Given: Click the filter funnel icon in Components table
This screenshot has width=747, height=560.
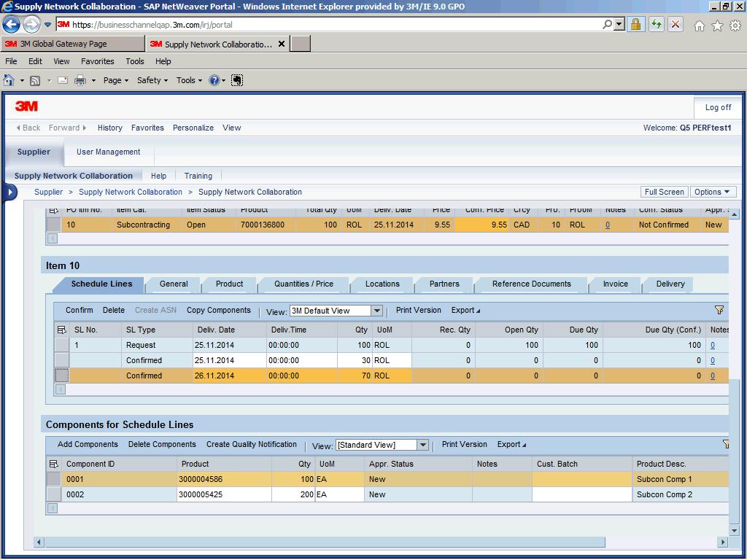Looking at the screenshot, I should (x=726, y=444).
